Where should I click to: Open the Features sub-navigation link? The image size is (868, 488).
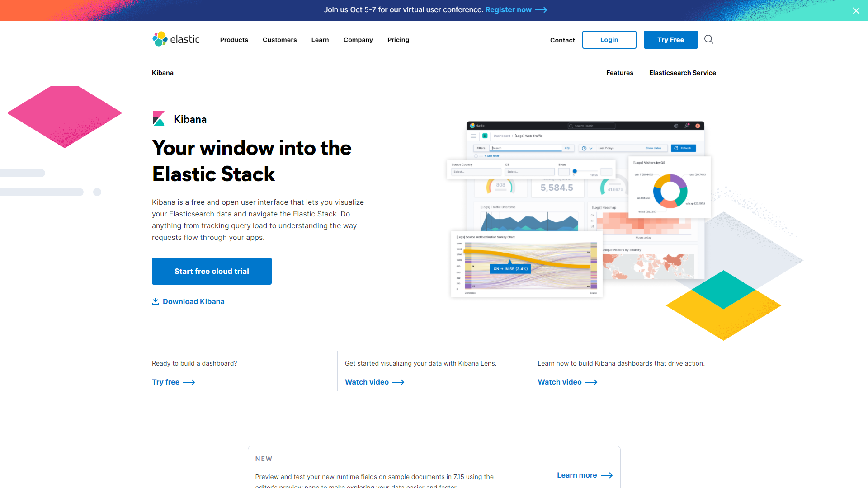[620, 73]
